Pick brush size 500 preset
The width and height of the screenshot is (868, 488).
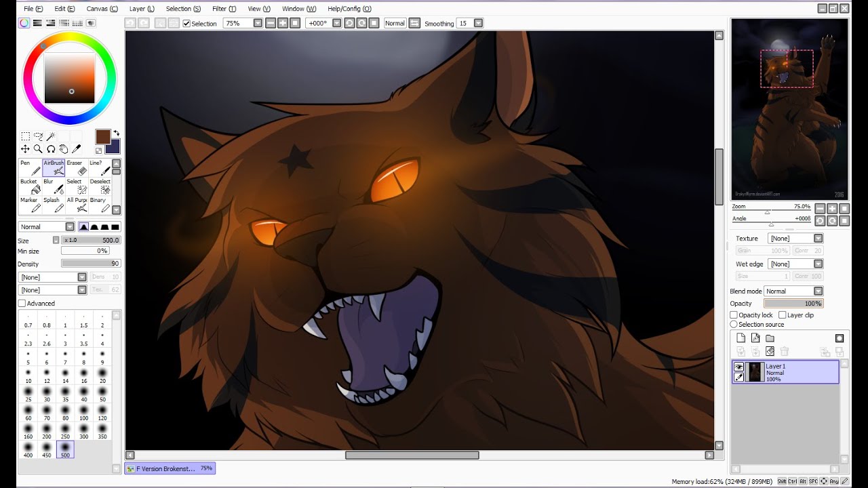click(65, 449)
